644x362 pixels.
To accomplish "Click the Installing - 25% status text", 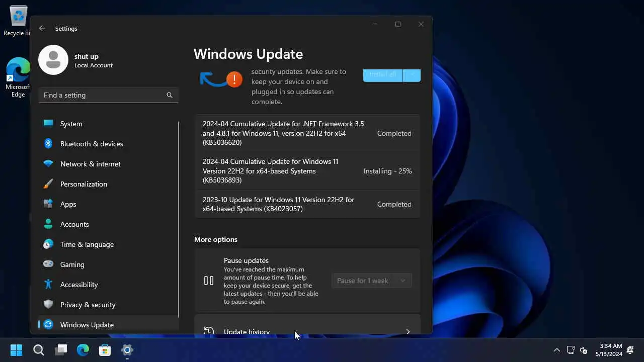I will 387,171.
